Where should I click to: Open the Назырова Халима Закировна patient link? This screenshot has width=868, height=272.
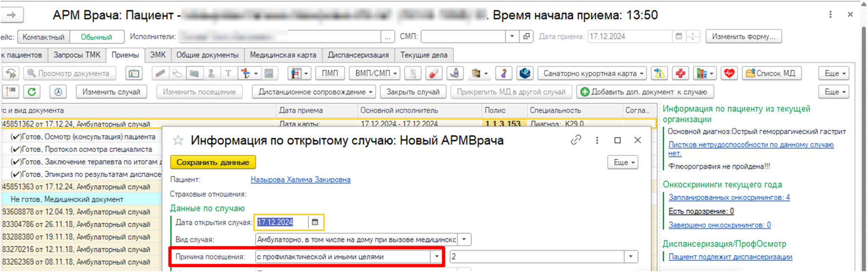coord(300,180)
